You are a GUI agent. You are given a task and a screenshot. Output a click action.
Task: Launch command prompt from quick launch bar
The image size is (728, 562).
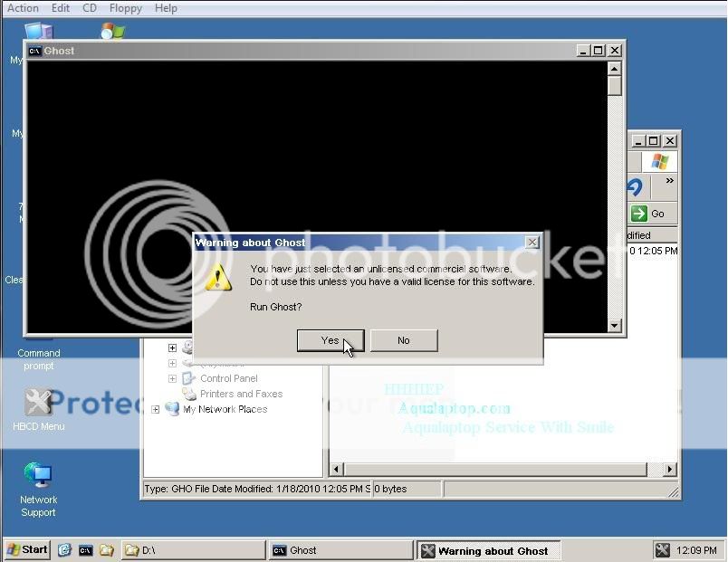point(86,550)
